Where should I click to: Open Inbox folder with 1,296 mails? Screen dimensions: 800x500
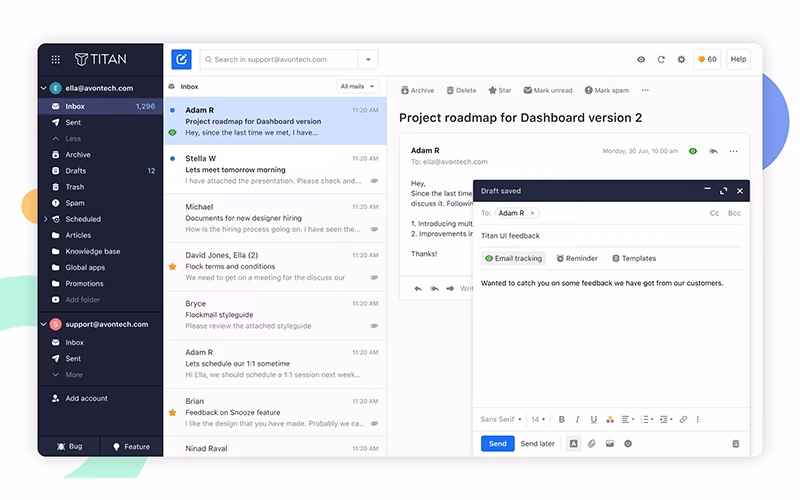pyautogui.click(x=101, y=107)
